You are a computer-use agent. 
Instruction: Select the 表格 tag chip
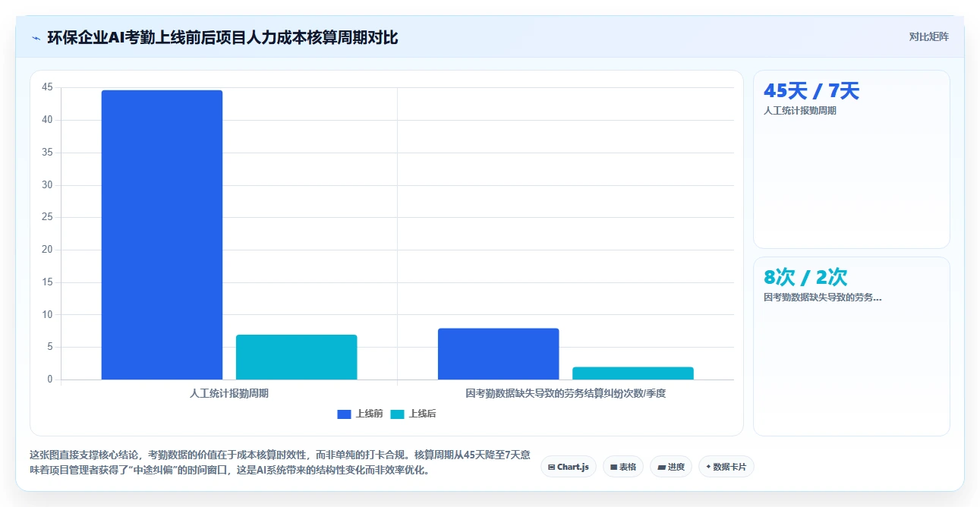(x=623, y=467)
